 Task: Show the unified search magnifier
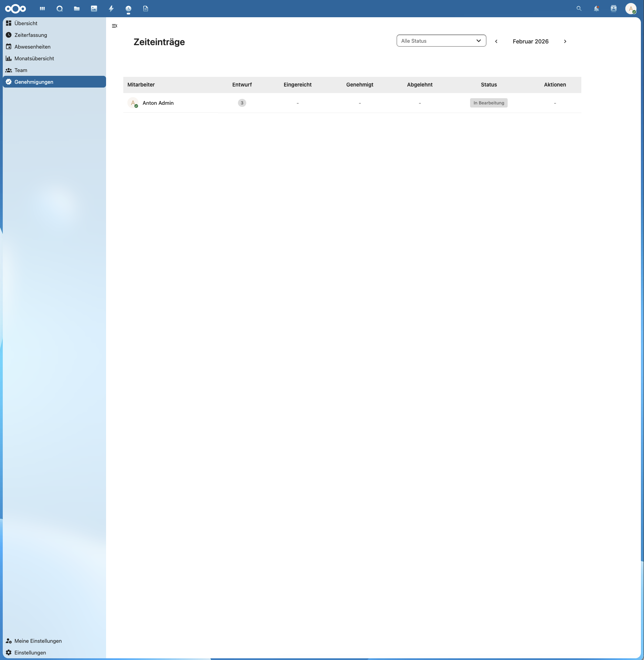coord(579,8)
